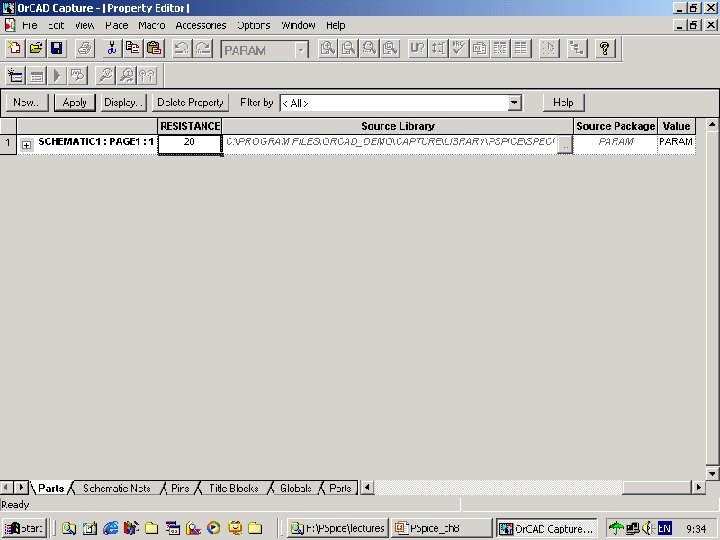Screen dimensions: 720x540
Task: Switch to the Pins tab
Action: pyautogui.click(x=180, y=488)
